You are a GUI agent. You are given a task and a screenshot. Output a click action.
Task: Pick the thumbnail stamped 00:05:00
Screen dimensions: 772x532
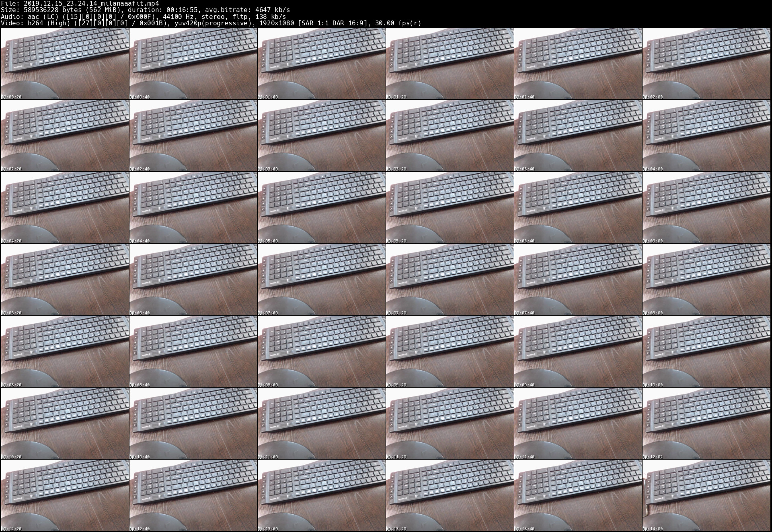pos(322,207)
